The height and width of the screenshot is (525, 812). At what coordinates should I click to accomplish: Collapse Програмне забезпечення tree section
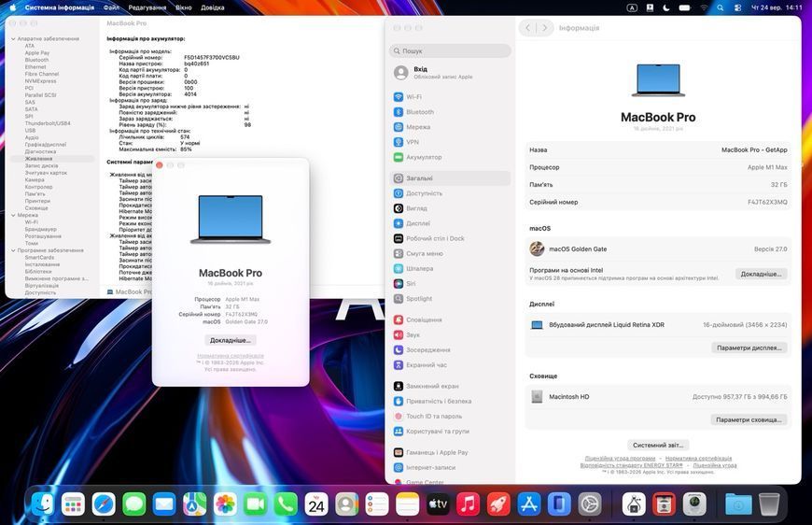point(13,250)
